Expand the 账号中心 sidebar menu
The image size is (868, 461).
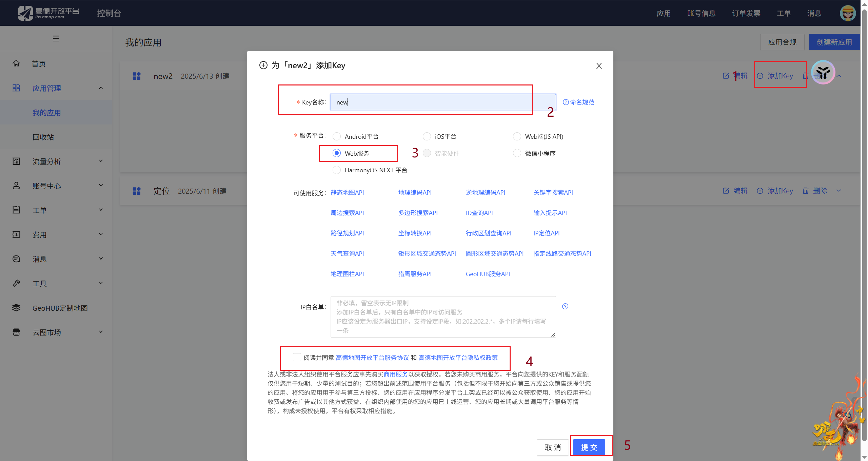point(101,186)
